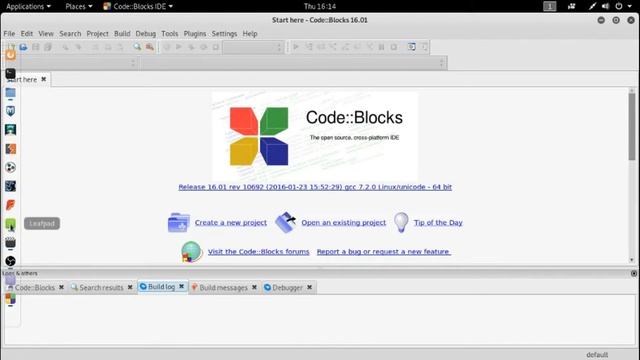The image size is (640, 360).
Task: Open the Files manager dock icon
Action: [x=11, y=93]
